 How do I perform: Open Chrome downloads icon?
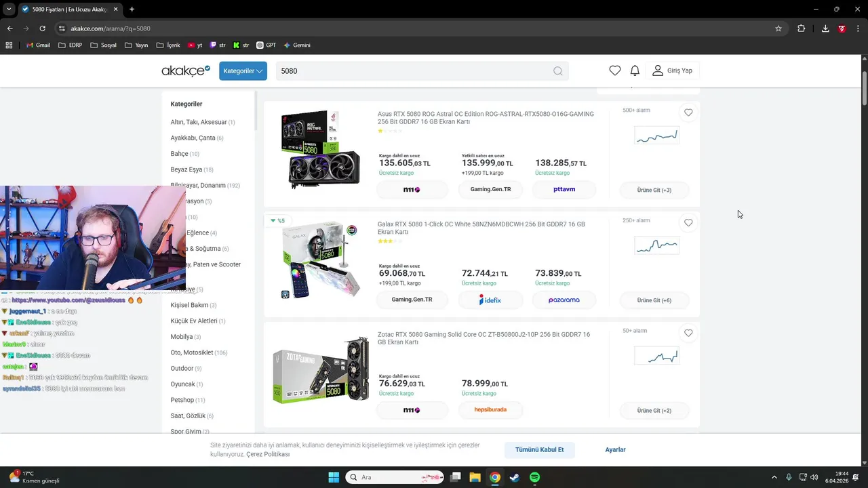point(825,28)
